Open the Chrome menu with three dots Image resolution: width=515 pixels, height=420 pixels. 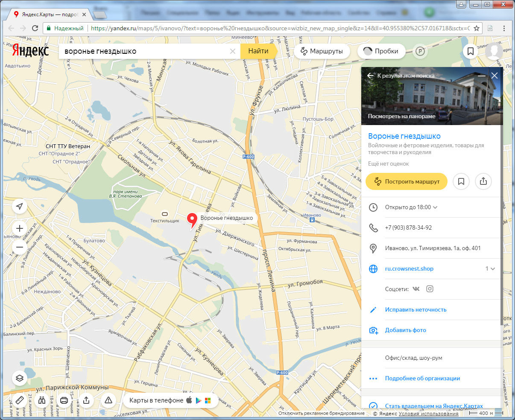tap(505, 28)
